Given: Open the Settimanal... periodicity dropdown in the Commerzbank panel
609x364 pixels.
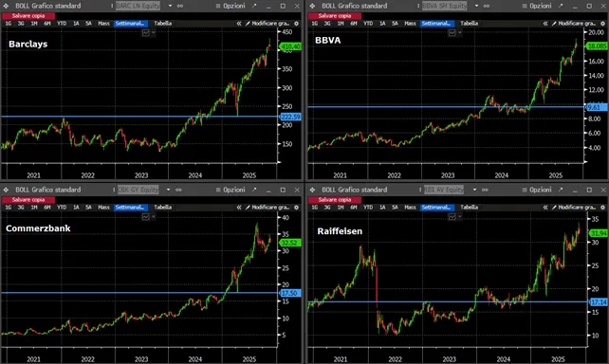Looking at the screenshot, I should pos(131,208).
